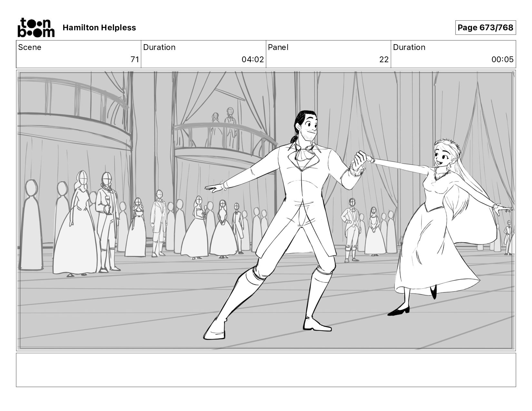
Task: Click the Toon Boom logo
Action: pyautogui.click(x=36, y=27)
